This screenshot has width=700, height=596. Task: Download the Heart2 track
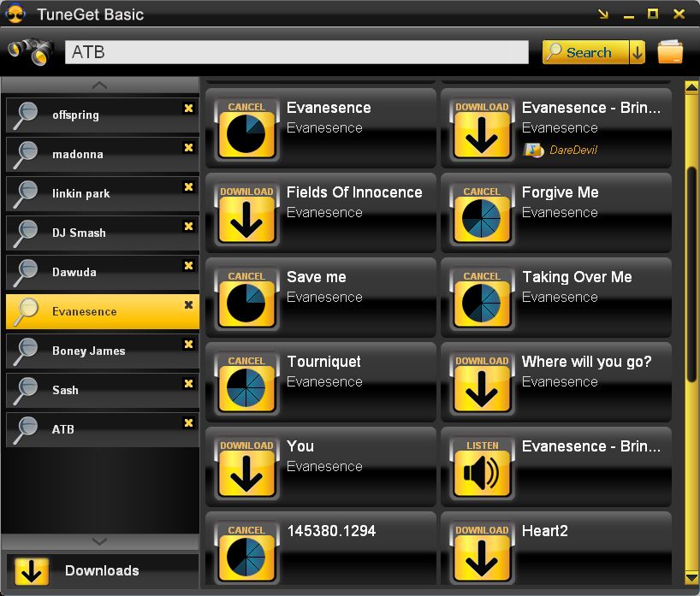point(482,553)
